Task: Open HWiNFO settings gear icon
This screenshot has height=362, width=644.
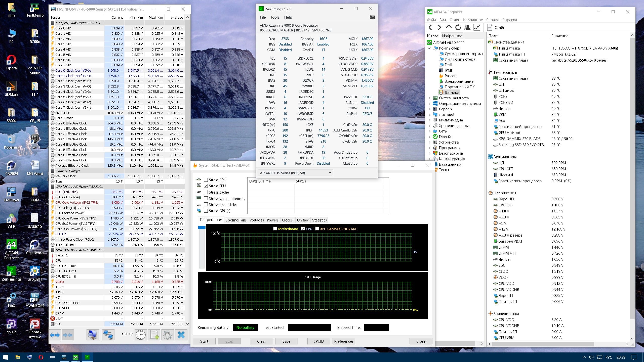Action: [168, 335]
